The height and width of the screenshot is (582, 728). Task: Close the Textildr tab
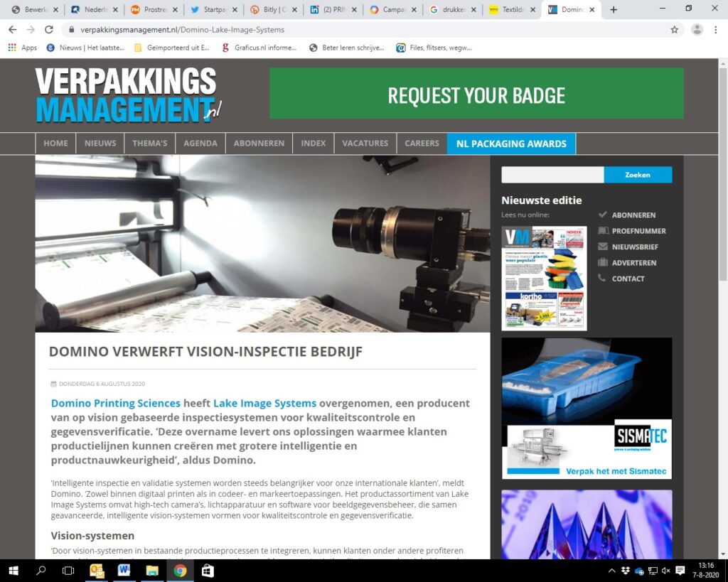click(532, 10)
